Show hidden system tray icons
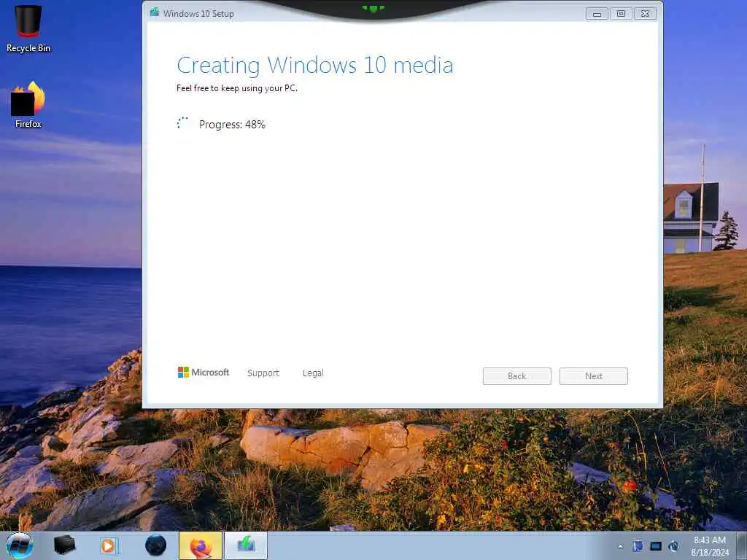Viewport: 747px width, 560px height. (x=620, y=546)
